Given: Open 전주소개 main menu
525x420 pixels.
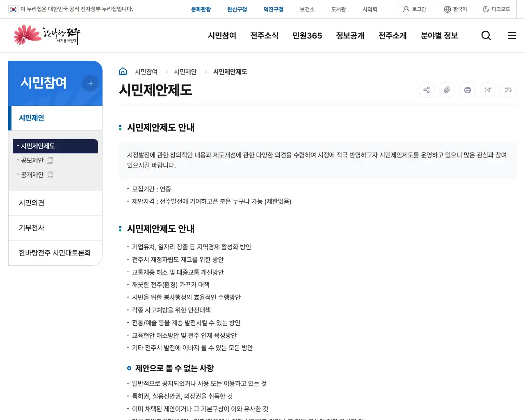Looking at the screenshot, I should (393, 36).
